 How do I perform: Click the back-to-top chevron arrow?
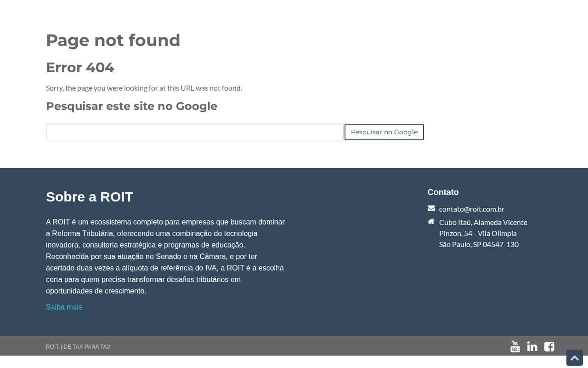[x=575, y=357]
